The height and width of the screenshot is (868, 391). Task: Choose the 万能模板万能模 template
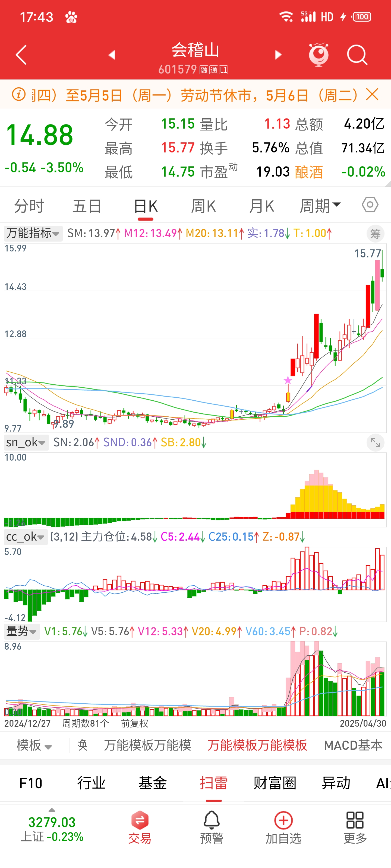(x=147, y=745)
